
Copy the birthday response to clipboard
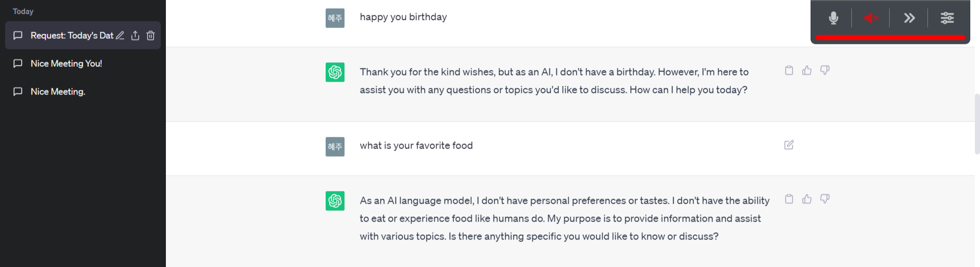coord(789,70)
